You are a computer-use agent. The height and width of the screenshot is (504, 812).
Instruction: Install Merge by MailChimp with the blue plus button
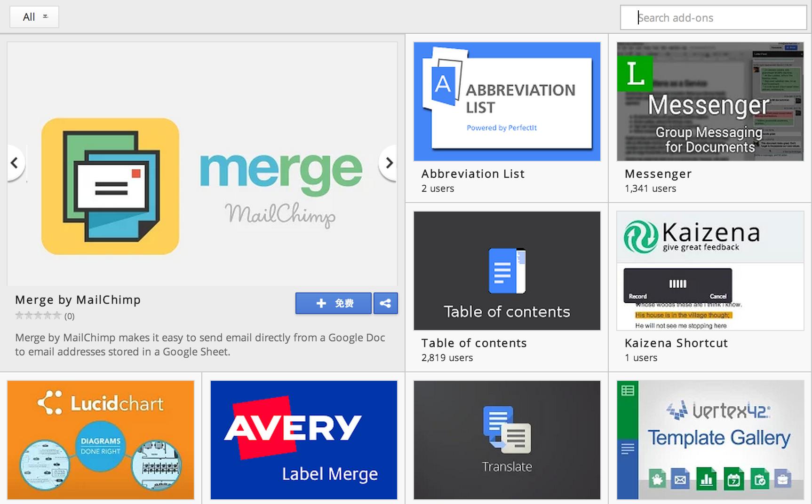(x=334, y=303)
